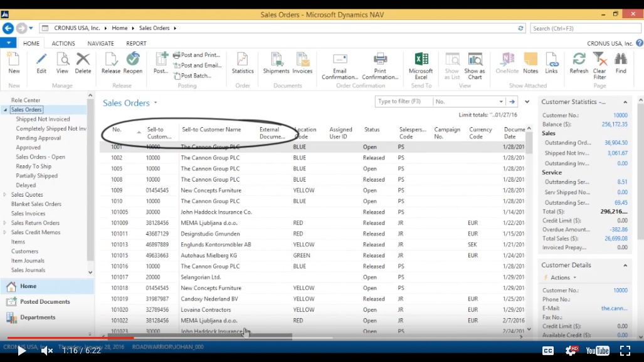Open Shipments documents
The height and width of the screenshot is (362, 644).
(x=276, y=63)
